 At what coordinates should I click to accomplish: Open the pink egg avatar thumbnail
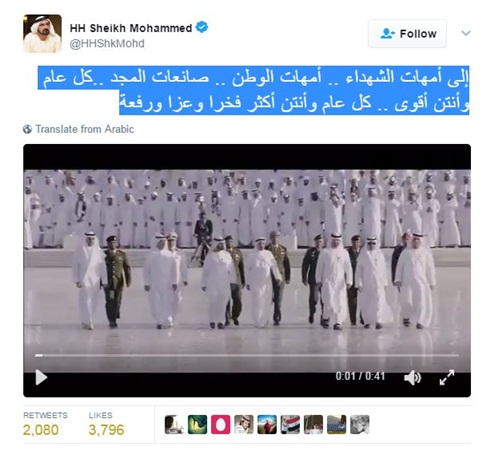(220, 424)
